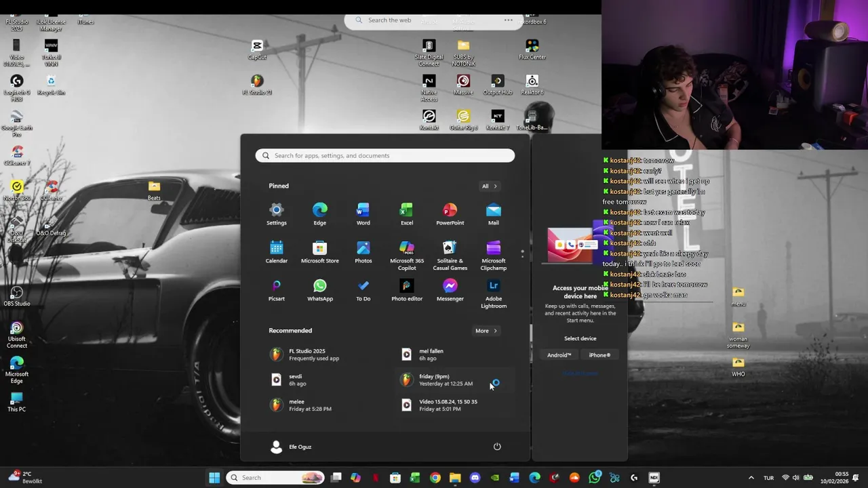Select the Flux Center desktop icon

tap(532, 49)
